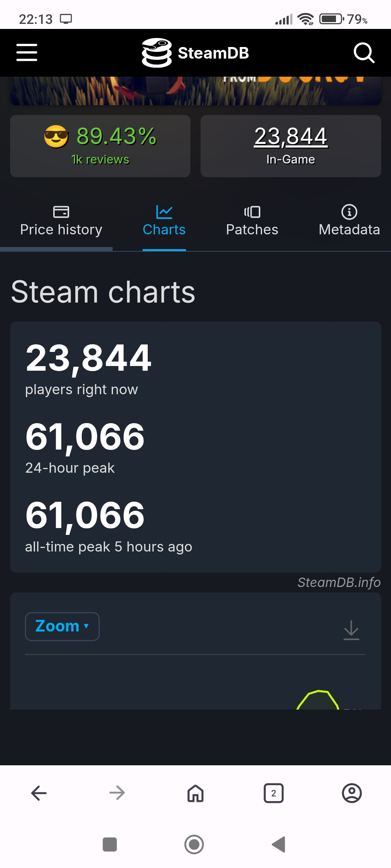Image resolution: width=391 pixels, height=868 pixels.
Task: Open the browser tabs counter showing 2
Action: (274, 793)
